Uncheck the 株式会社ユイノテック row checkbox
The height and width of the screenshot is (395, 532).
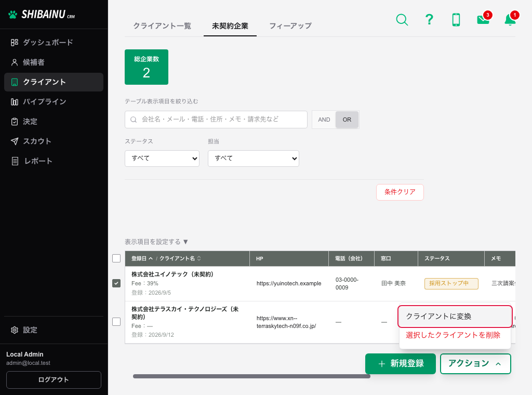coord(116,283)
